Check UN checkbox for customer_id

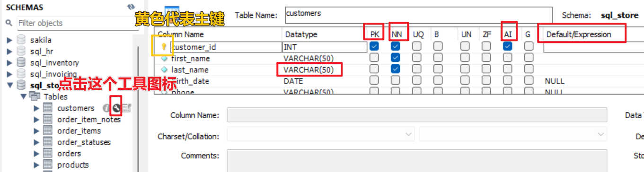pyautogui.click(x=465, y=46)
